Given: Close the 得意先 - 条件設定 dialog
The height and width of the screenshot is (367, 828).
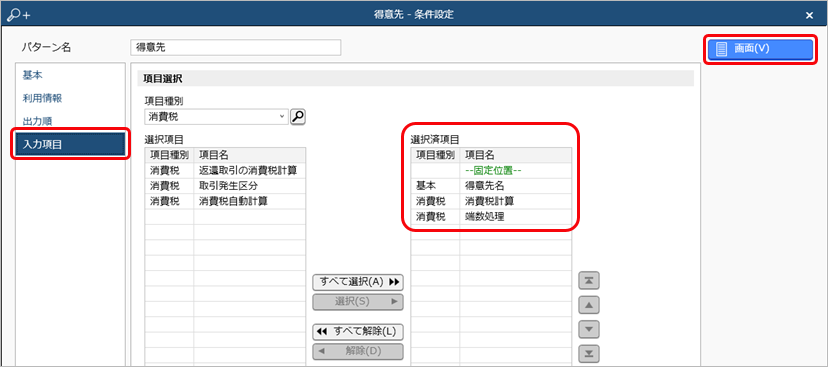Looking at the screenshot, I should [809, 15].
